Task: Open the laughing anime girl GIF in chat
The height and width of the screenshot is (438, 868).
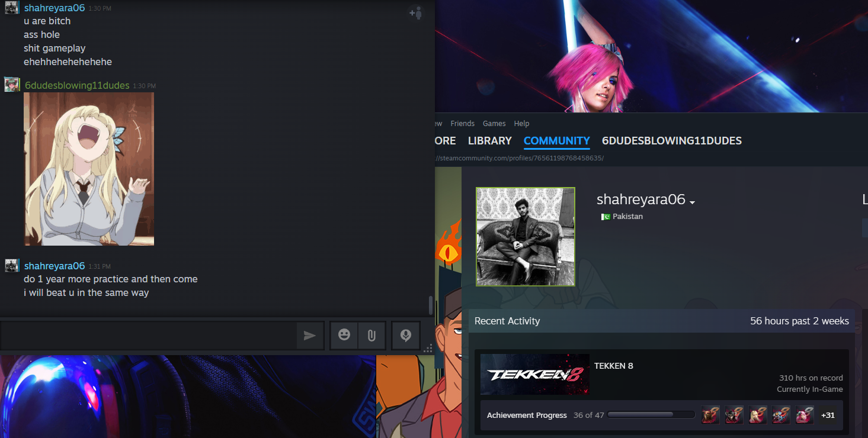Action: [89, 169]
